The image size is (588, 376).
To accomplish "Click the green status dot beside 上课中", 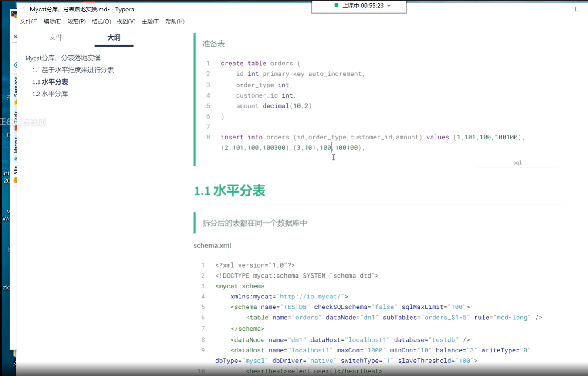I will click(336, 5).
